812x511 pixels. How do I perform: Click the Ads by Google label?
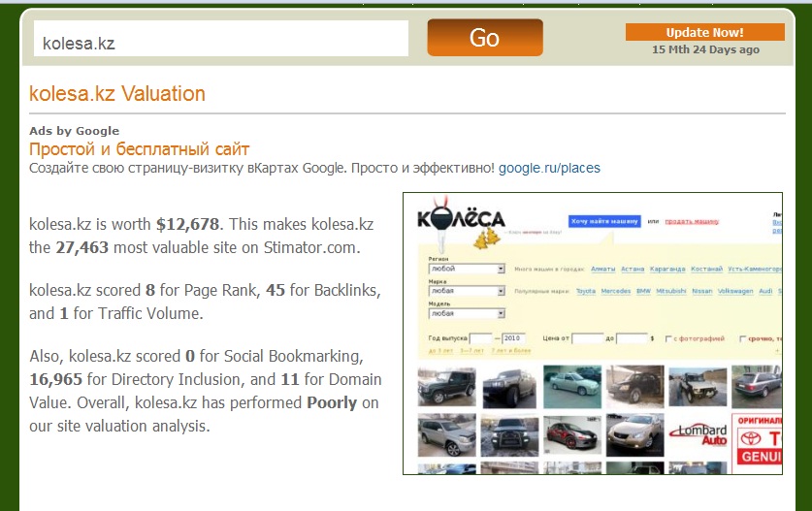(x=74, y=131)
